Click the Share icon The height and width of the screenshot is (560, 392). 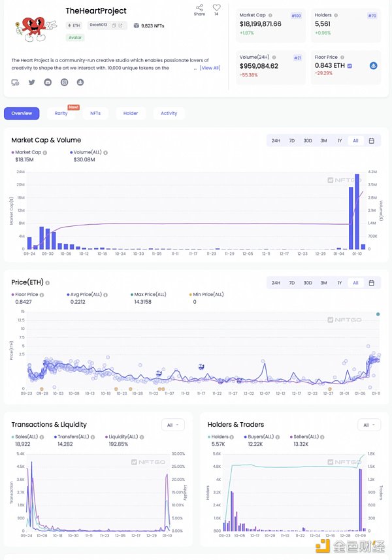coord(199,8)
